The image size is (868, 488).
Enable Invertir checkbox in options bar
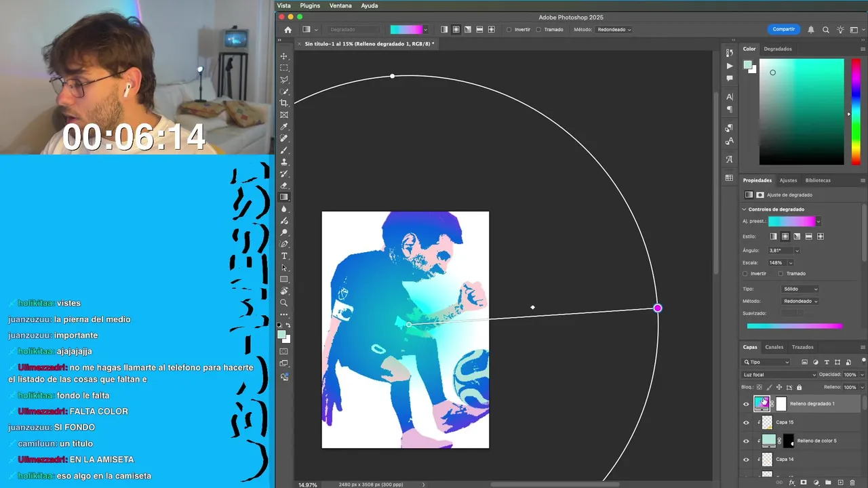pyautogui.click(x=509, y=30)
